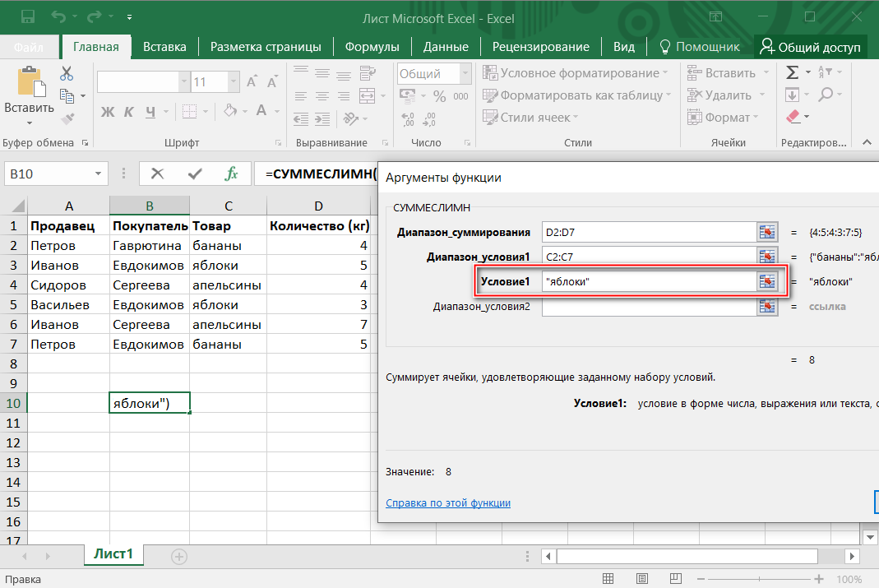Switch to the Разметка страницы tab
The width and height of the screenshot is (879, 588).
point(266,47)
